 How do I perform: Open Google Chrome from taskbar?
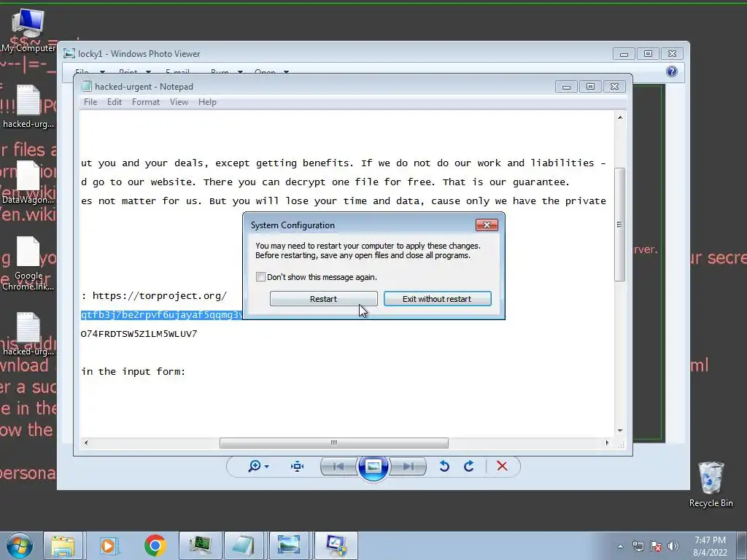pos(155,545)
